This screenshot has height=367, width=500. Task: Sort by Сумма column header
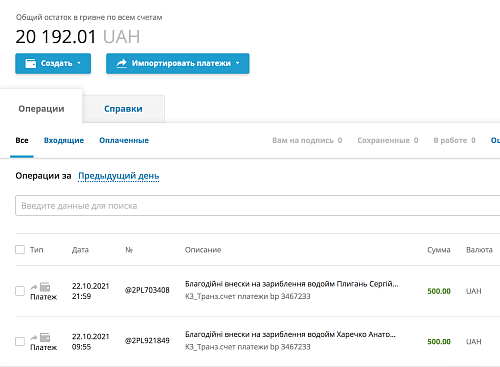point(439,250)
